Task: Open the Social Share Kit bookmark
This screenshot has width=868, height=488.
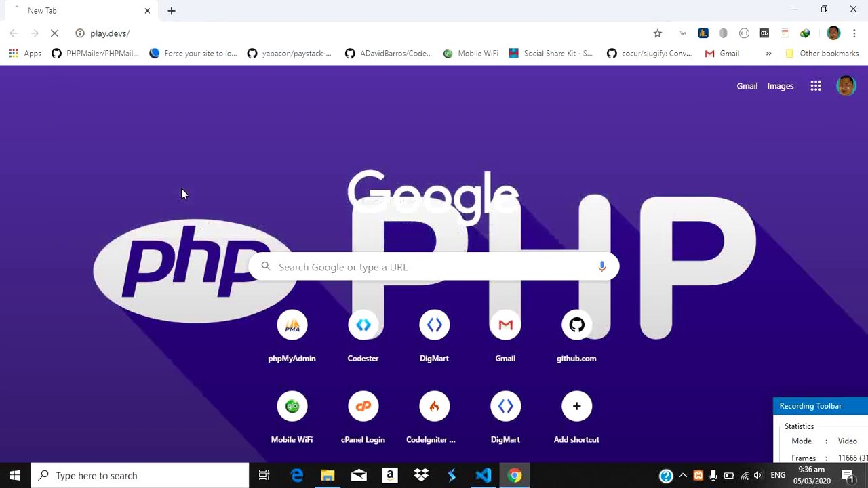Action: click(551, 54)
